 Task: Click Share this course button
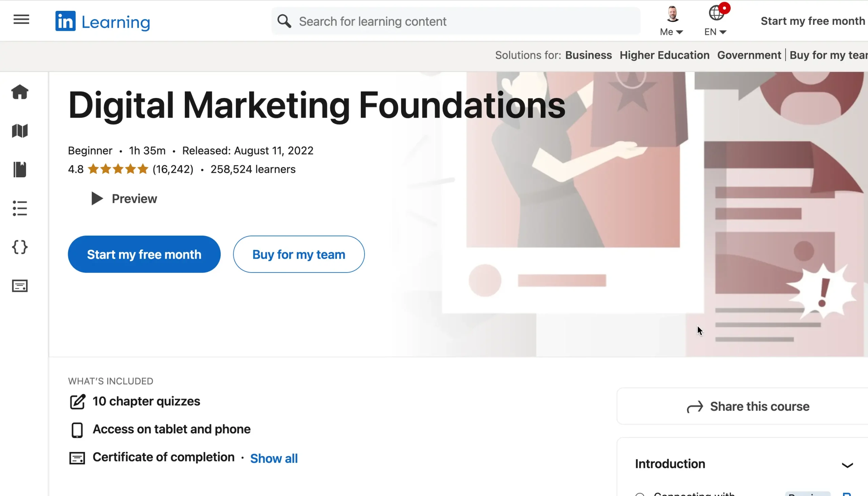[748, 406]
